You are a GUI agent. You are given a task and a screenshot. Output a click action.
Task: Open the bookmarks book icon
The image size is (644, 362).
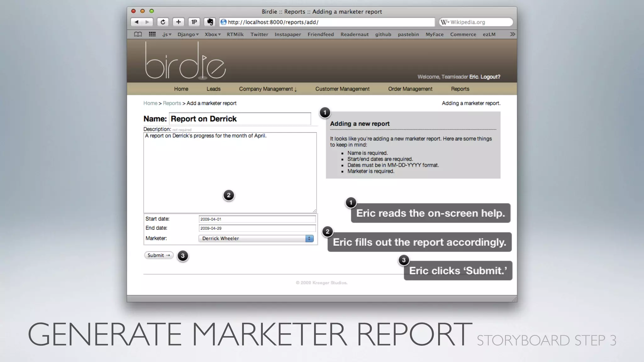(x=138, y=35)
